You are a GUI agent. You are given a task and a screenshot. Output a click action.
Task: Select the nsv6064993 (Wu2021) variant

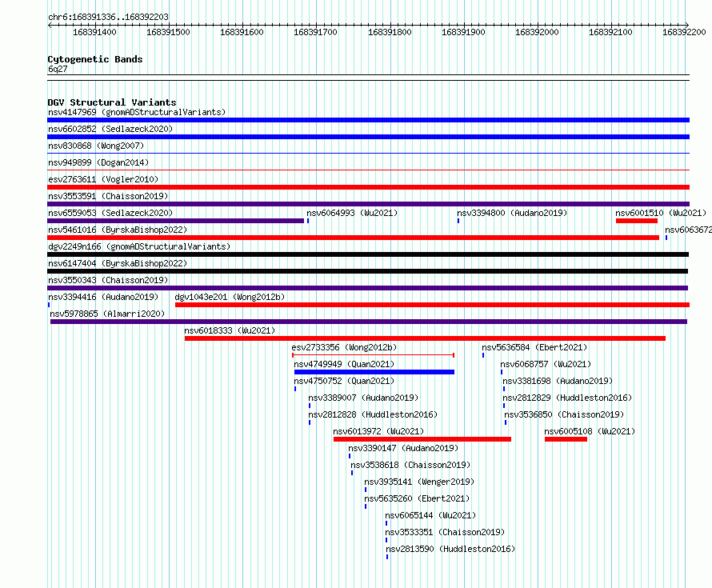[x=352, y=213]
